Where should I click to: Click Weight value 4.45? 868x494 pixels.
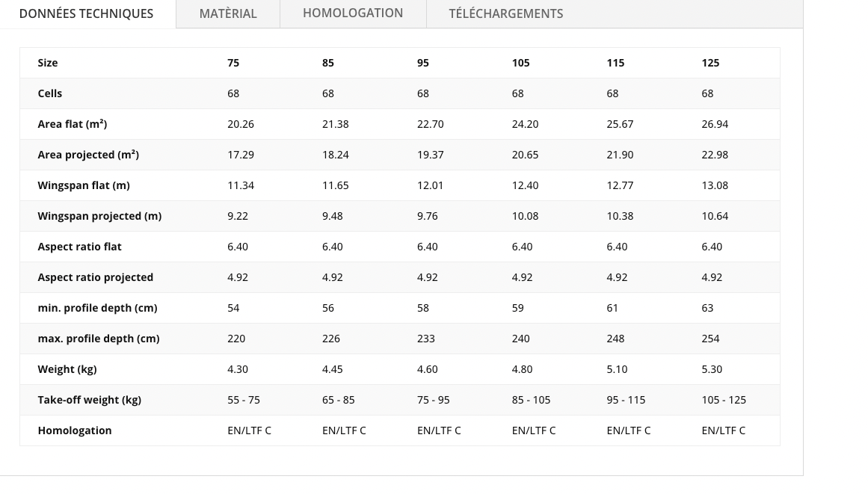pyautogui.click(x=332, y=369)
